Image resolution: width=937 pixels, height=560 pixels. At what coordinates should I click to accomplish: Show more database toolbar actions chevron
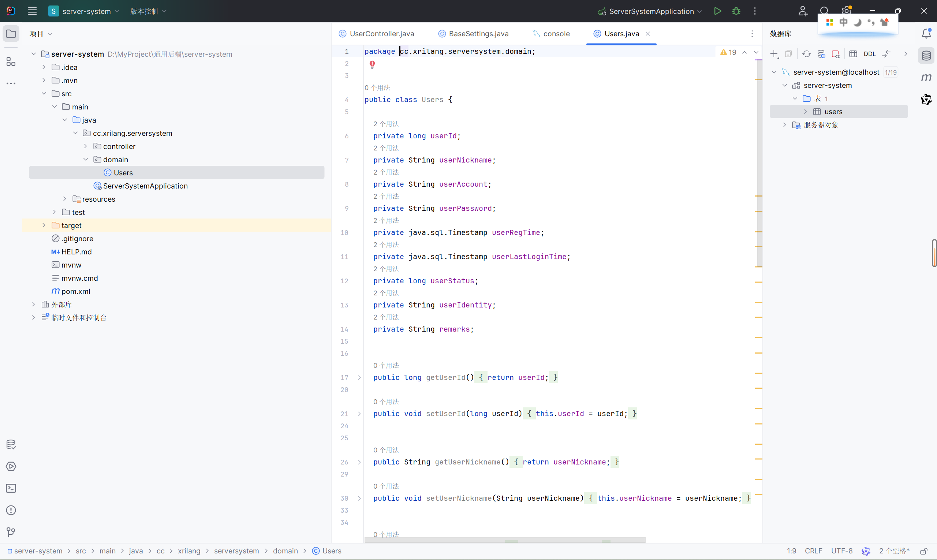(x=905, y=54)
